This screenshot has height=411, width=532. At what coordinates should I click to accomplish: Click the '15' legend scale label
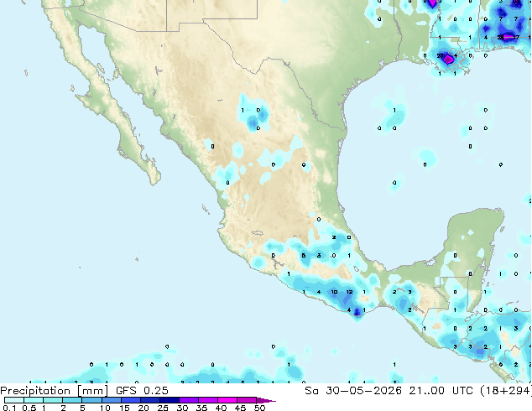tap(124, 408)
